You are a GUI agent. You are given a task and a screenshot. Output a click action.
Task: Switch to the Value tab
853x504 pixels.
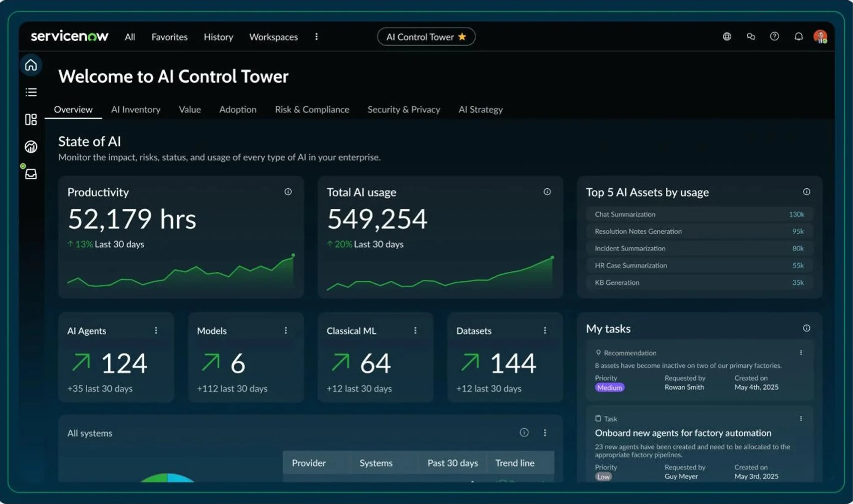click(190, 110)
